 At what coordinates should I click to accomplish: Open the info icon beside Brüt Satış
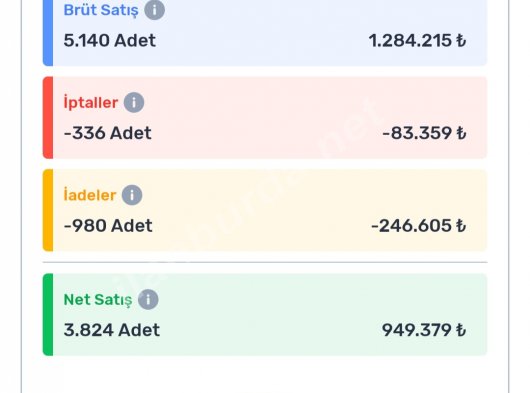(154, 10)
